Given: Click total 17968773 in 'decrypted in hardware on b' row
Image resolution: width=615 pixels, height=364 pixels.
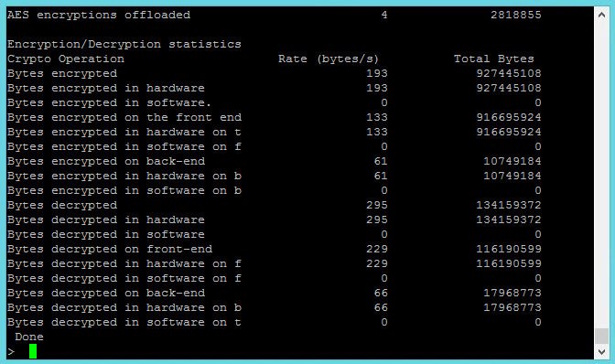Looking at the screenshot, I should tap(512, 307).
